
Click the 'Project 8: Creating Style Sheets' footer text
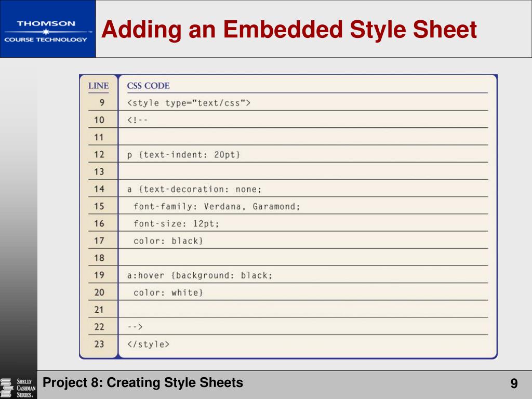143,383
